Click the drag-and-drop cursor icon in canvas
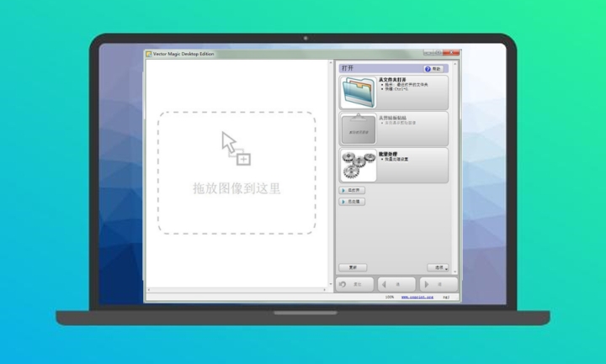 pyautogui.click(x=236, y=148)
